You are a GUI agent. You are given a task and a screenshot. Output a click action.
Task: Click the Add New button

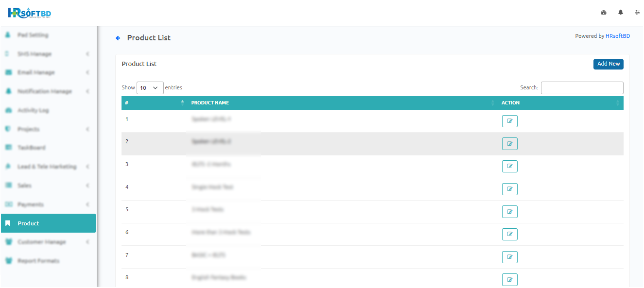[608, 64]
